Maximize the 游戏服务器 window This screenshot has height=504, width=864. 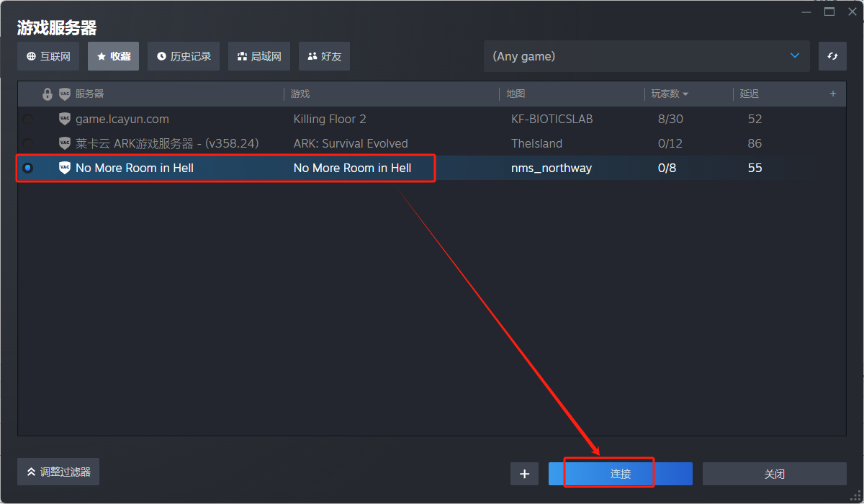[829, 12]
